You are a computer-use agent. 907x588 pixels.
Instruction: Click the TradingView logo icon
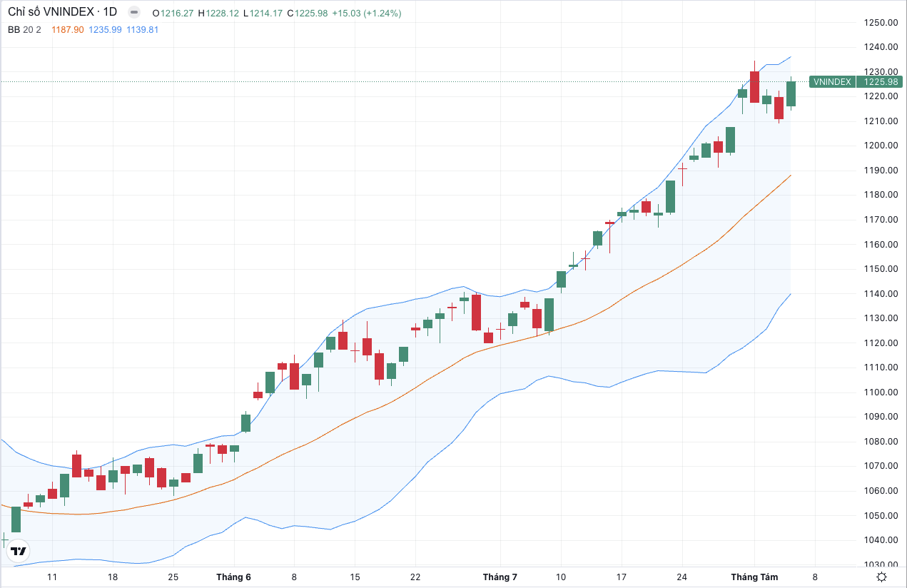pos(19,551)
